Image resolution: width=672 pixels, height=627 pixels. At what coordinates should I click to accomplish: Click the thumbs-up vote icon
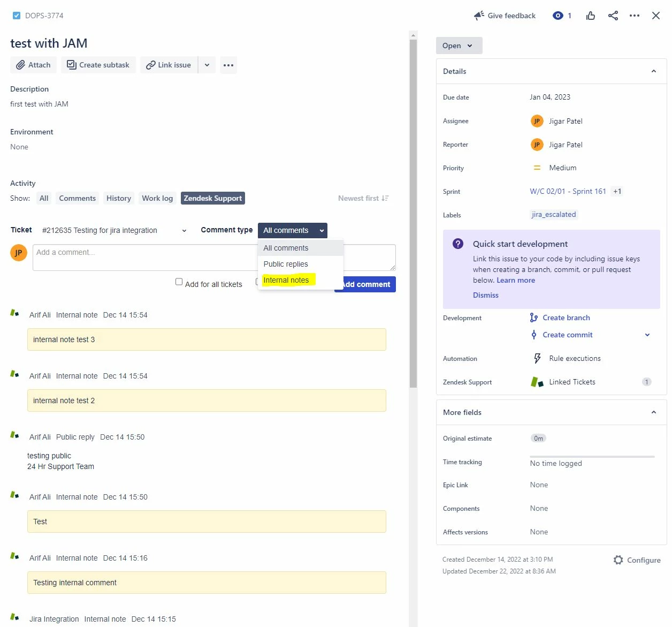(591, 16)
